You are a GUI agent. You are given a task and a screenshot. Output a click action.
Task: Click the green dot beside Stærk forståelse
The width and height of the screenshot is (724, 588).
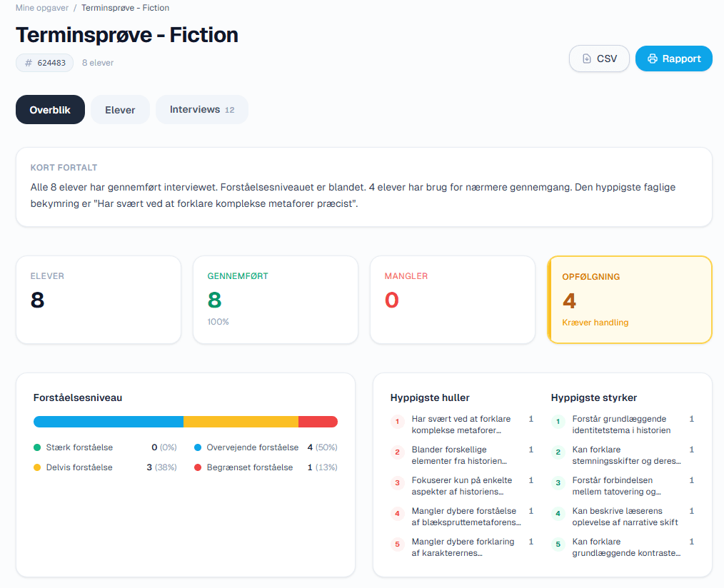click(37, 447)
